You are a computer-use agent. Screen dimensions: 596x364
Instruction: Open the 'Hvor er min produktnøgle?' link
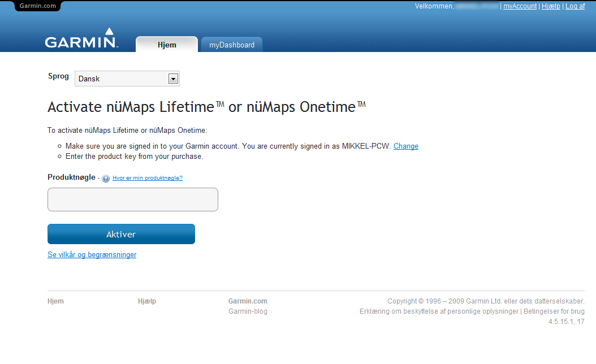click(x=148, y=178)
